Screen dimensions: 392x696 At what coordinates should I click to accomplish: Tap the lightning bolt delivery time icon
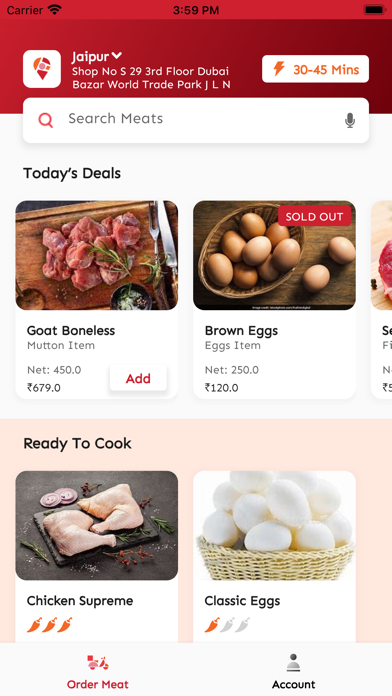click(x=278, y=69)
